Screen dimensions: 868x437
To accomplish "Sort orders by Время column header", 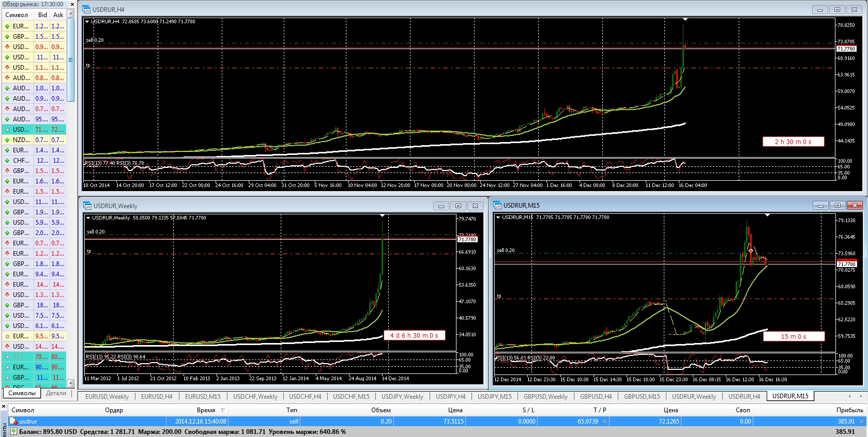I will (x=205, y=410).
